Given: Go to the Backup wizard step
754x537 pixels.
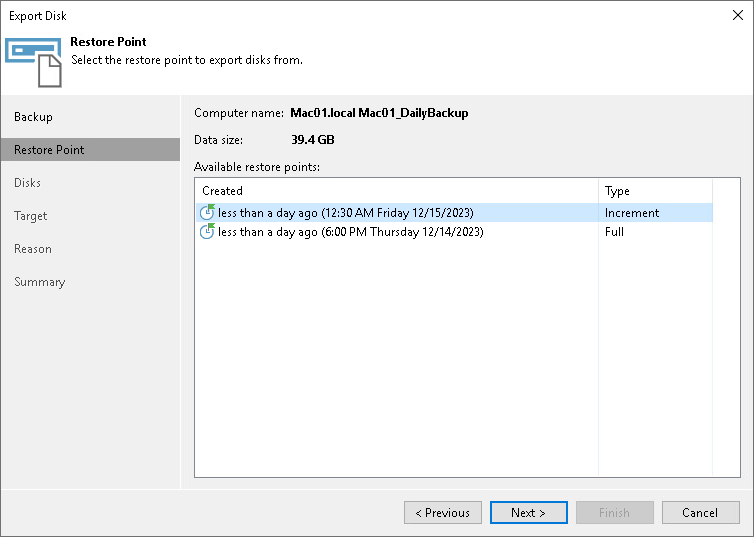Looking at the screenshot, I should pyautogui.click(x=33, y=117).
